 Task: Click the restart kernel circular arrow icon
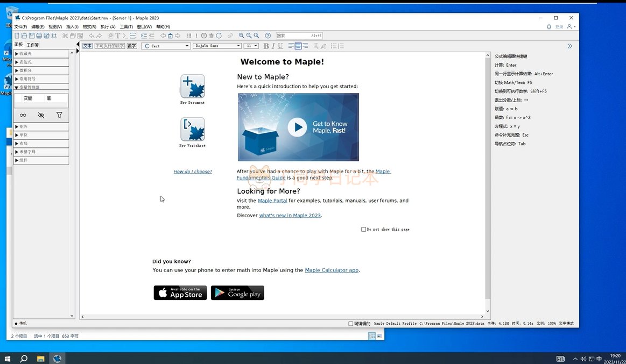point(219,36)
